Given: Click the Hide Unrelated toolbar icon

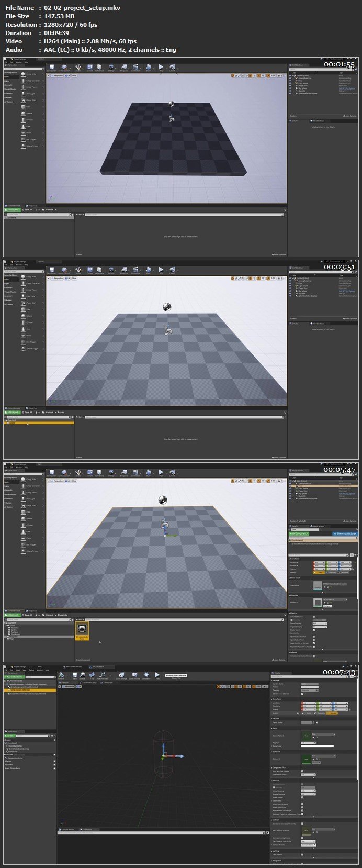Looking at the screenshot, I should [102, 676].
